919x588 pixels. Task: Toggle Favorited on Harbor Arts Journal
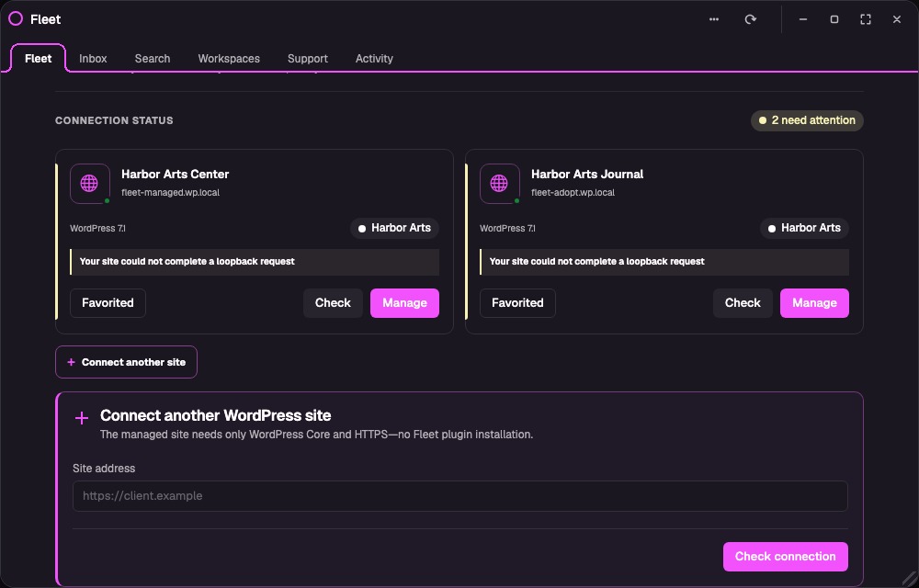click(517, 303)
